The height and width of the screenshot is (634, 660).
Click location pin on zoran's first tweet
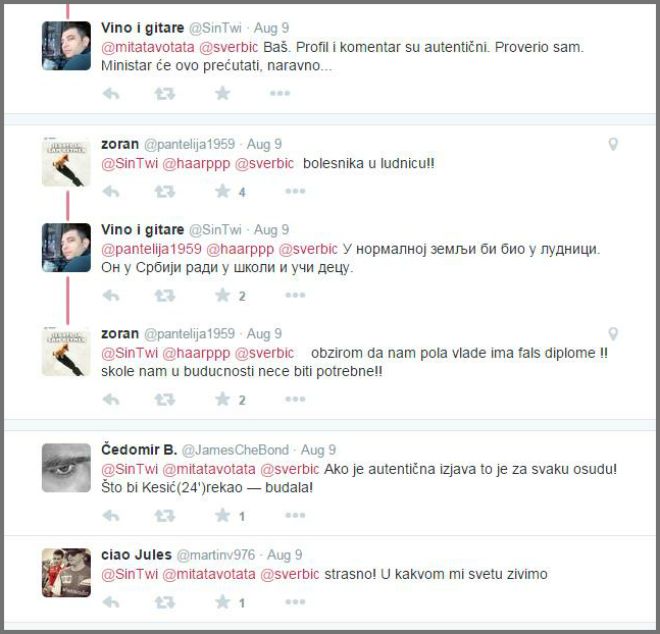point(613,144)
